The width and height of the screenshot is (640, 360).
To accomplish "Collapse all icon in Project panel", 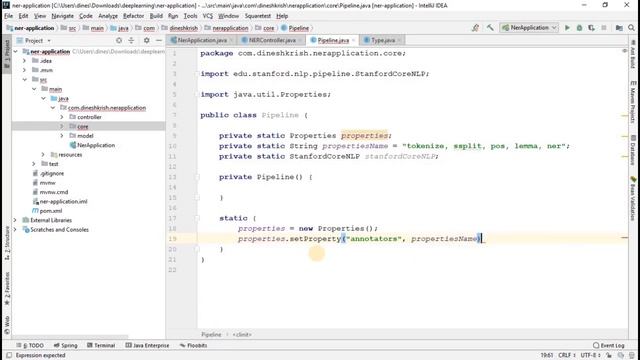I will pos(131,40).
